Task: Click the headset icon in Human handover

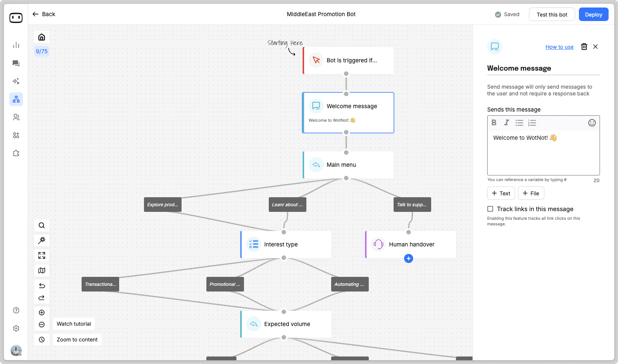Action: click(x=379, y=244)
